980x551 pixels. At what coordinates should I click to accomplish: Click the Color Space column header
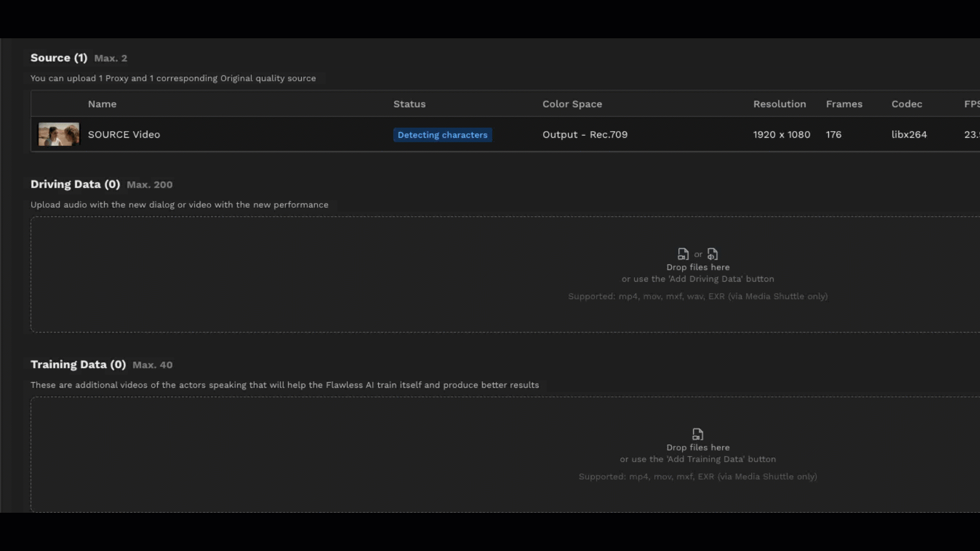[572, 104]
